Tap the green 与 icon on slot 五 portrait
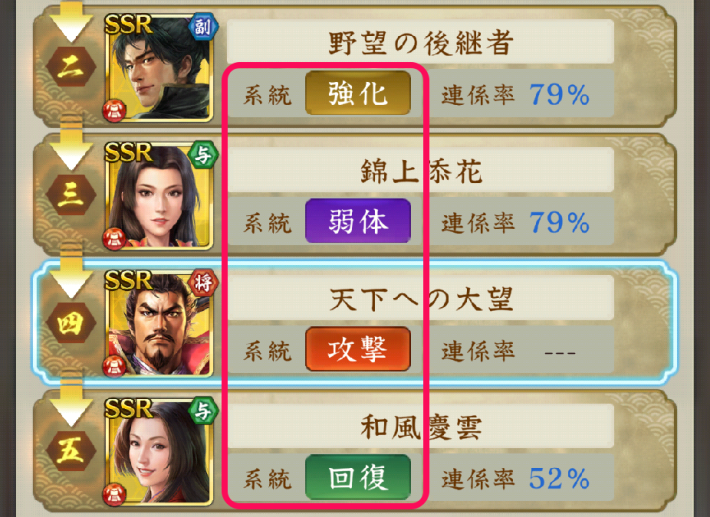The height and width of the screenshot is (517, 710). click(203, 412)
